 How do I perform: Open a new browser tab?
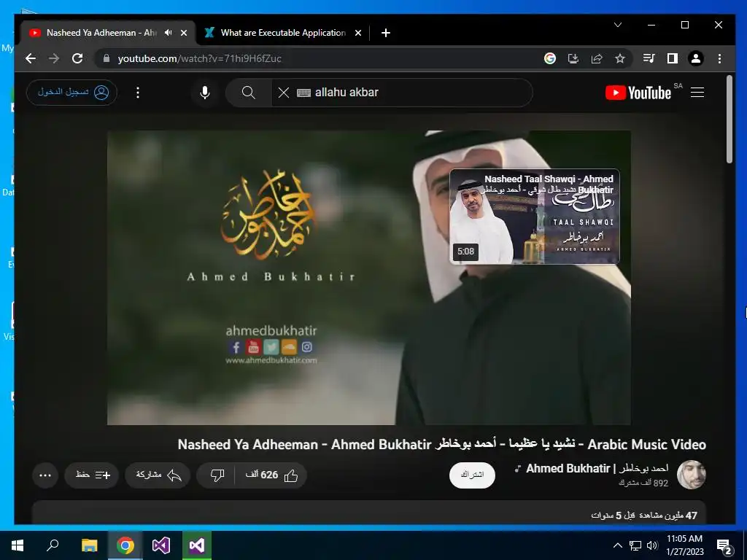tap(386, 33)
